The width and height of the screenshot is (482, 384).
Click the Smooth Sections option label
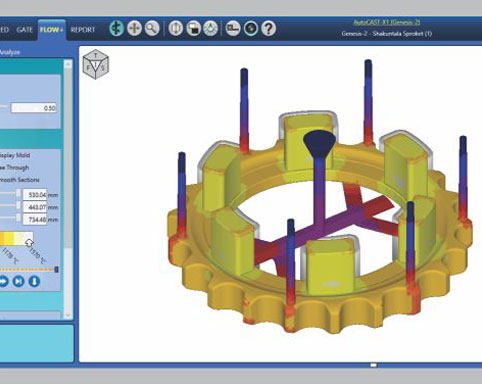[19, 180]
